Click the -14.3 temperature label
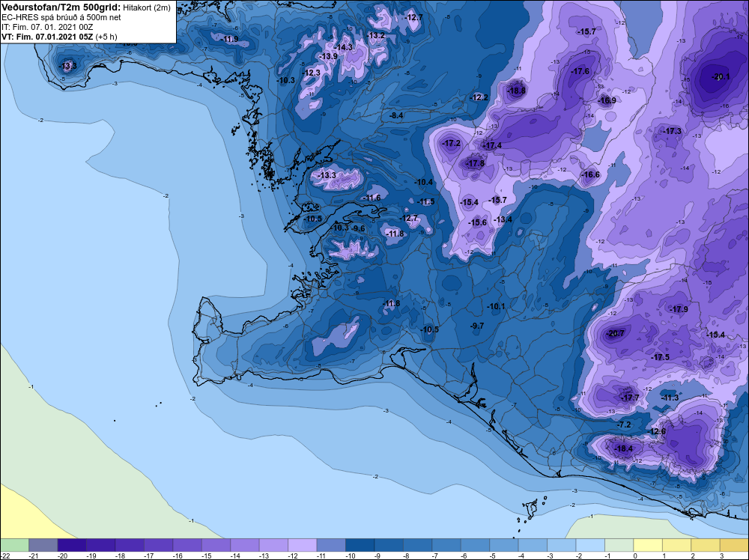This screenshot has height=560, width=749. 344,47
